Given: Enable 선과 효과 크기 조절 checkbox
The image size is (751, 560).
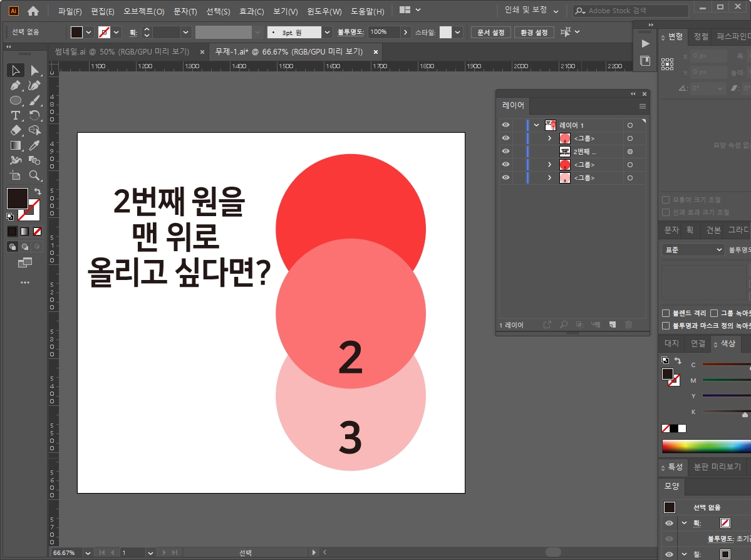Looking at the screenshot, I should [666, 212].
